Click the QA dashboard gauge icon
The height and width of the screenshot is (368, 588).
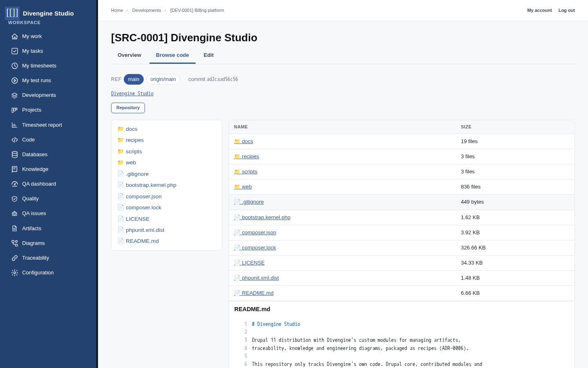[15, 184]
